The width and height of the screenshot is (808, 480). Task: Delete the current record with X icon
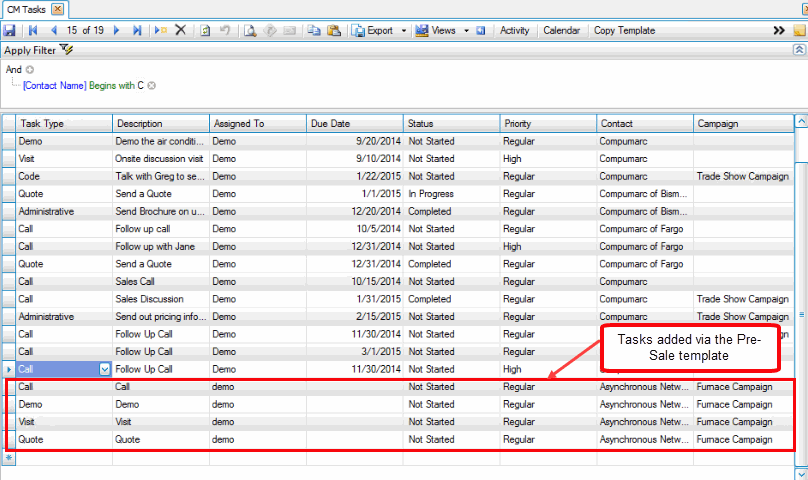(181, 30)
